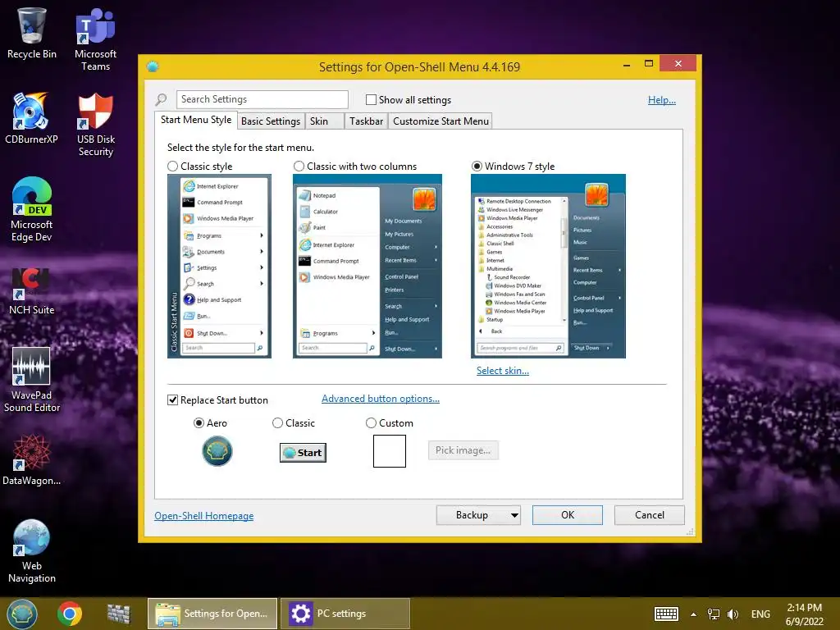Show hidden tray icons arrow
This screenshot has width=840, height=630.
[694, 614]
